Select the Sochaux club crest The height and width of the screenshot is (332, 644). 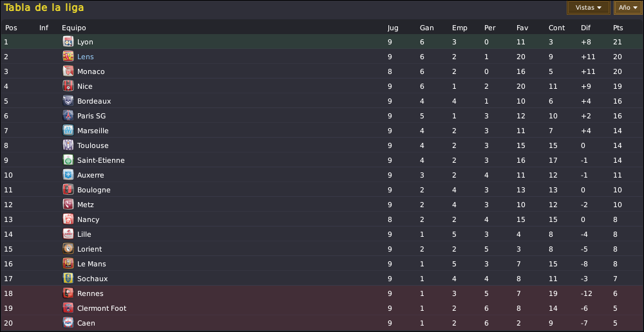click(x=68, y=279)
